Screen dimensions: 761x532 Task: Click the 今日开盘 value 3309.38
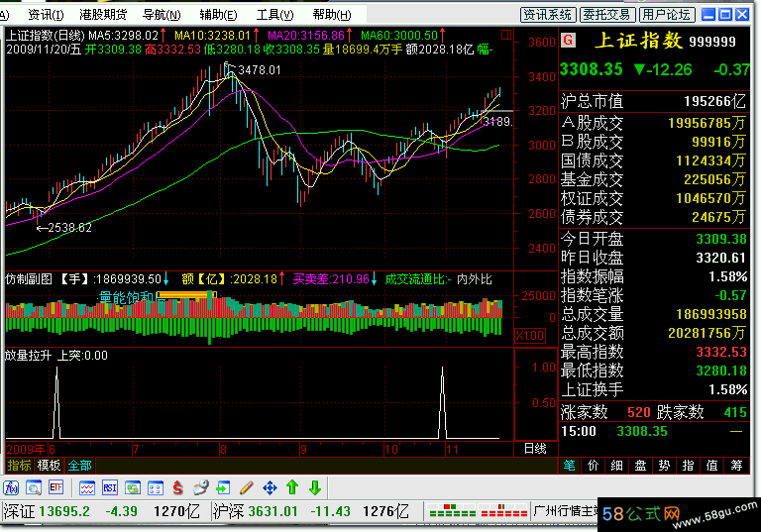click(721, 239)
